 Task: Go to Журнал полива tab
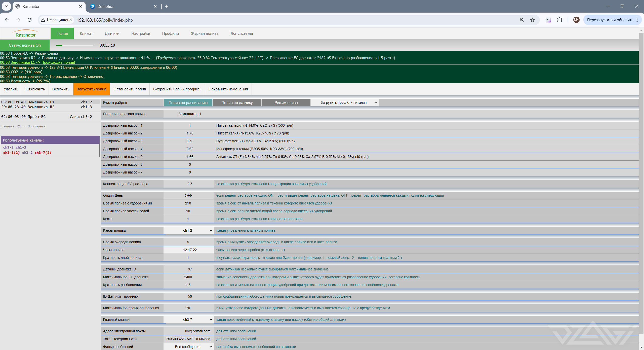(x=205, y=33)
